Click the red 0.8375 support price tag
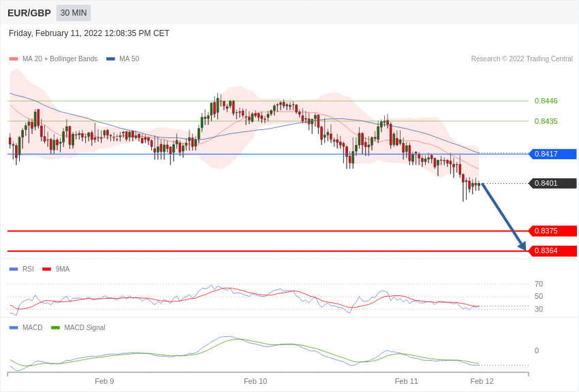Screen dimensions: 579x392 pyautogui.click(x=552, y=231)
